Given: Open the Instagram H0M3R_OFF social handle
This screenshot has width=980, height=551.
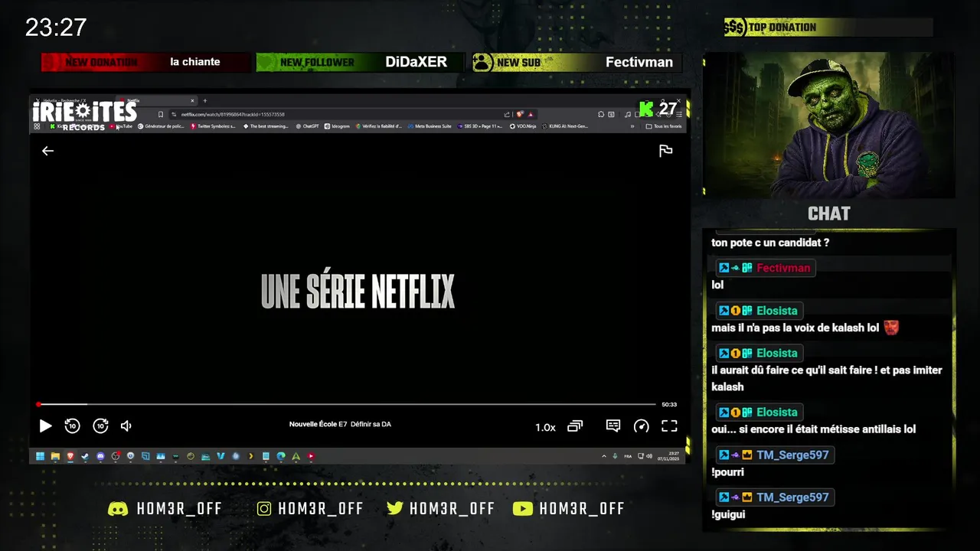Looking at the screenshot, I should coord(309,509).
